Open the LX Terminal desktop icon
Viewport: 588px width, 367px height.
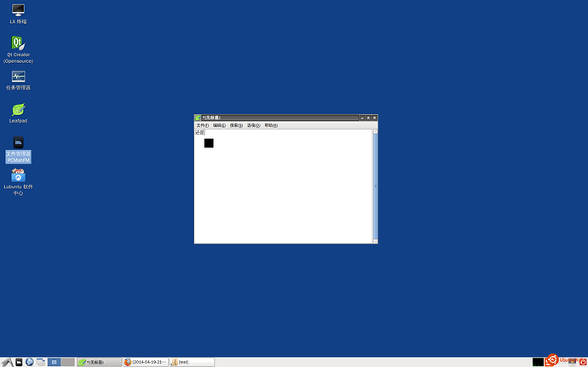pos(18,14)
